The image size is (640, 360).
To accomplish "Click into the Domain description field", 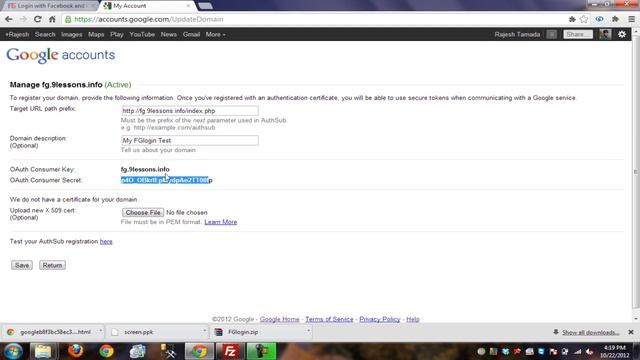I will [x=190, y=140].
